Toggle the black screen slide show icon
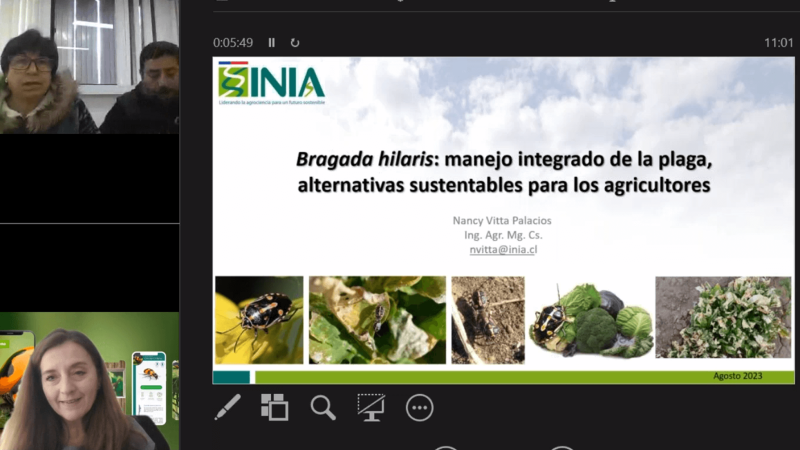 pos(371,407)
